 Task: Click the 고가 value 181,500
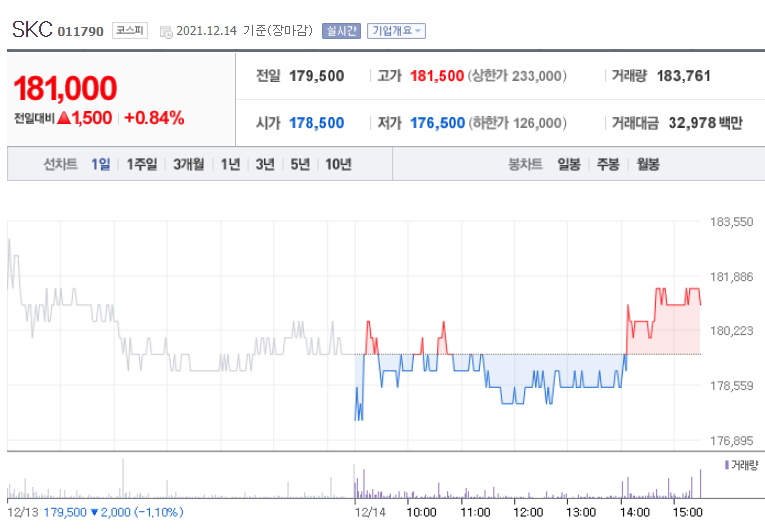coord(437,76)
